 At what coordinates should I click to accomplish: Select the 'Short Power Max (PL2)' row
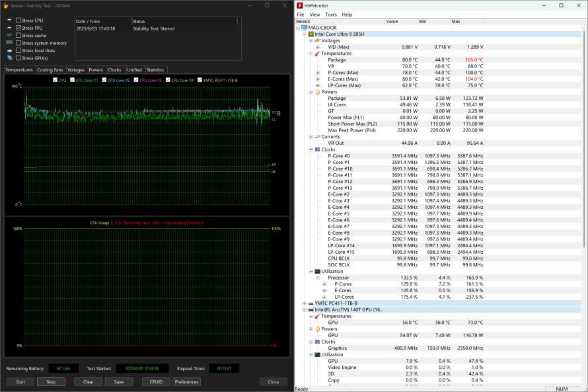pyautogui.click(x=437, y=124)
